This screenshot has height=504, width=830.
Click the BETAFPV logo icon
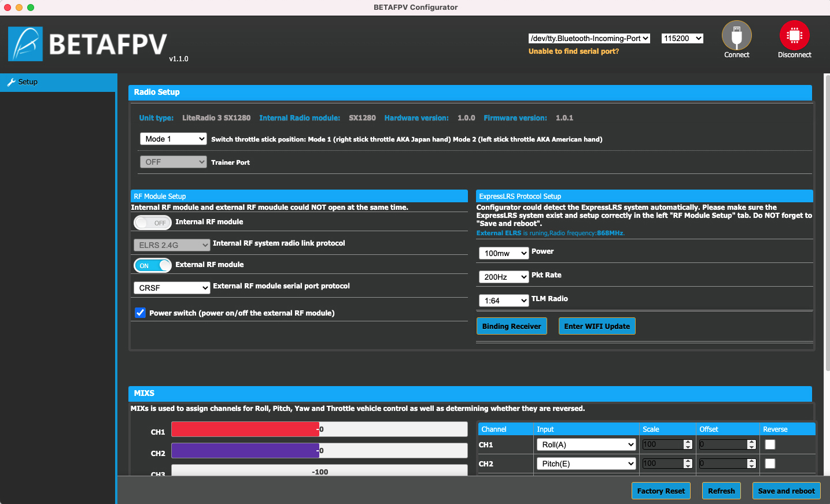coord(25,44)
